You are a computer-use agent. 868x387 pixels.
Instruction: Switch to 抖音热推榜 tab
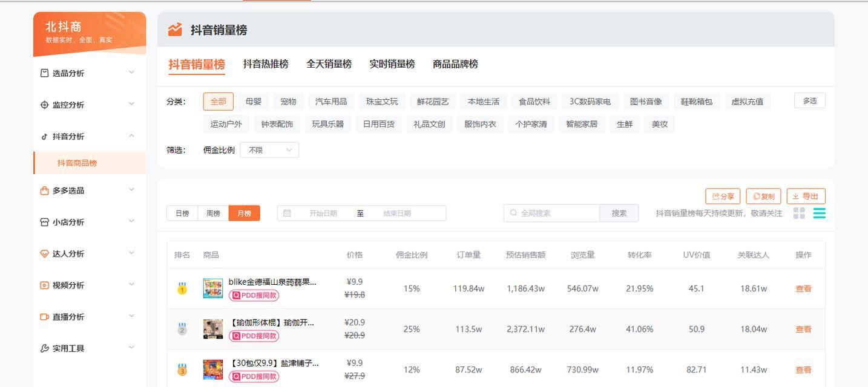coord(266,64)
